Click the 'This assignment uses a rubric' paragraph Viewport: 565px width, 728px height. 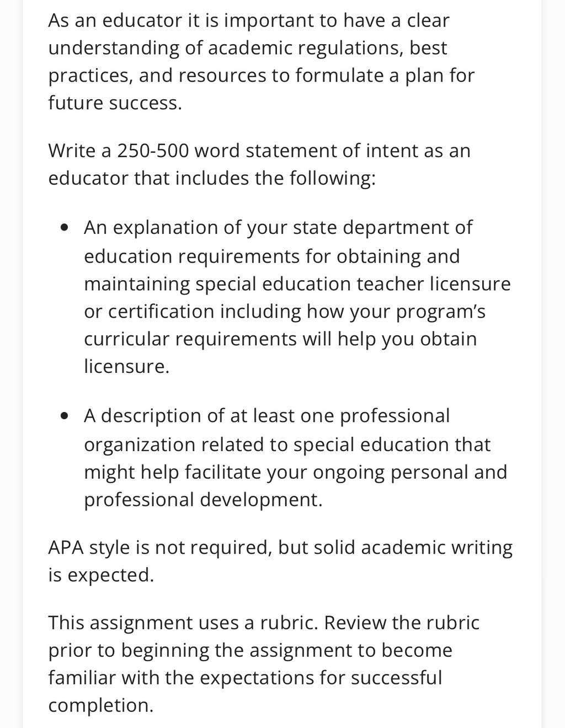point(264,663)
